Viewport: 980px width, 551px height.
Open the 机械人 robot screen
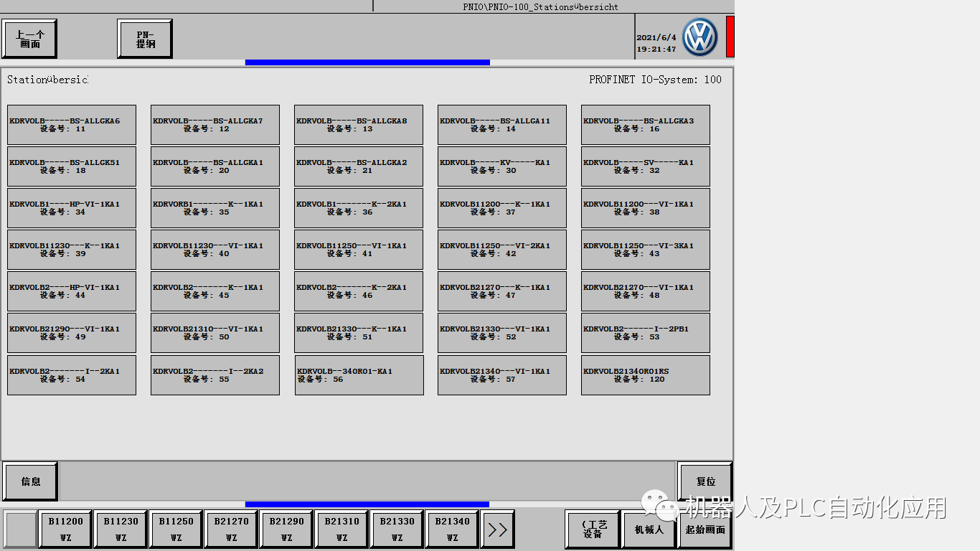point(649,529)
